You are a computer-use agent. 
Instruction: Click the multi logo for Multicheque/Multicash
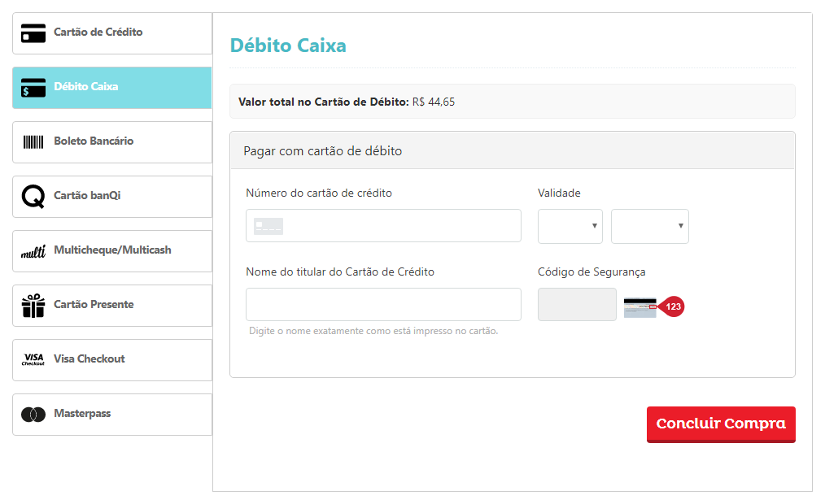pyautogui.click(x=33, y=250)
